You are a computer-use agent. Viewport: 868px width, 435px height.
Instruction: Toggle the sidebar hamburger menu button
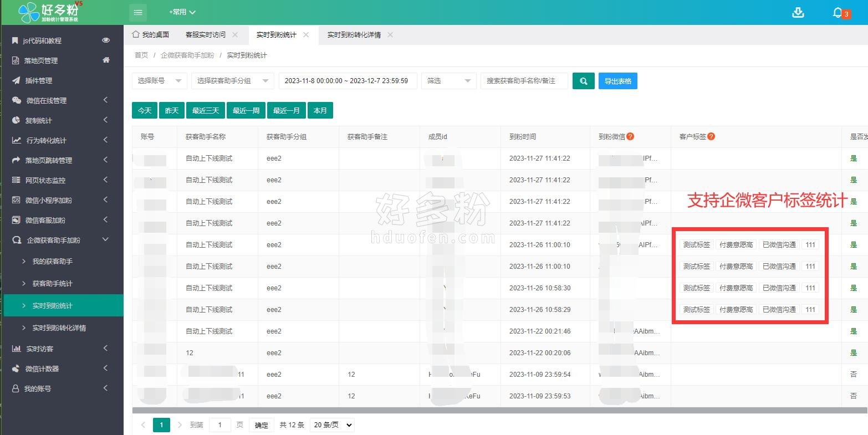pyautogui.click(x=138, y=12)
